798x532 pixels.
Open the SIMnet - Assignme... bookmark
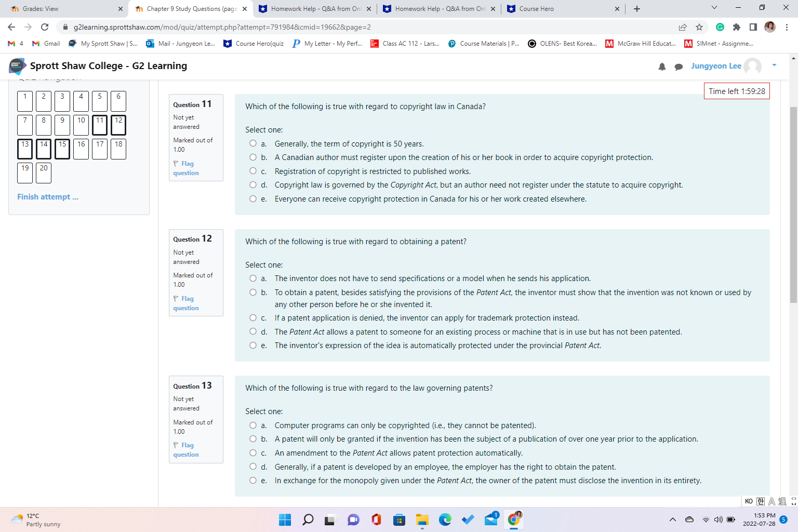click(719, 44)
